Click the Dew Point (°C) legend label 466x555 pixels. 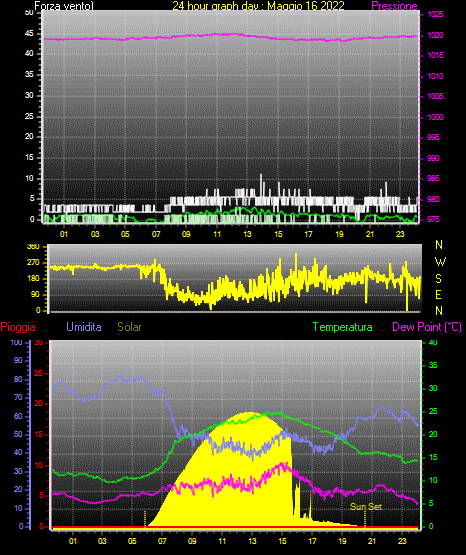[x=427, y=327]
